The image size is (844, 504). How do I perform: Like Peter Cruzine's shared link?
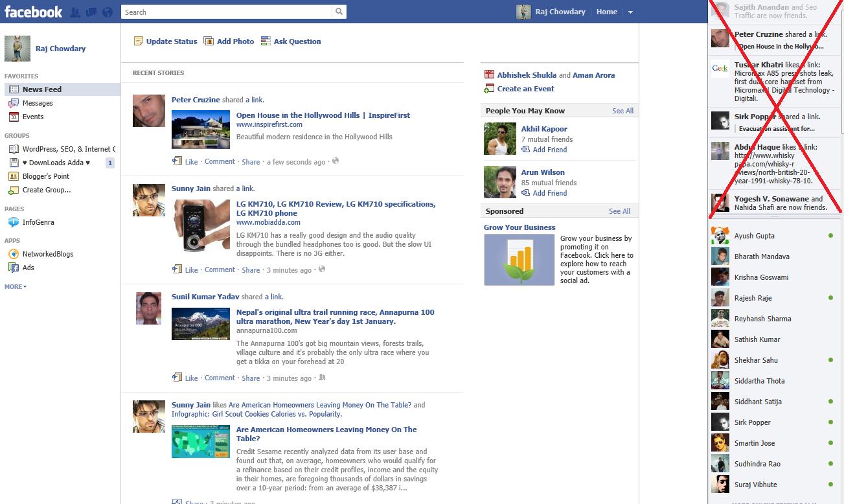point(191,162)
